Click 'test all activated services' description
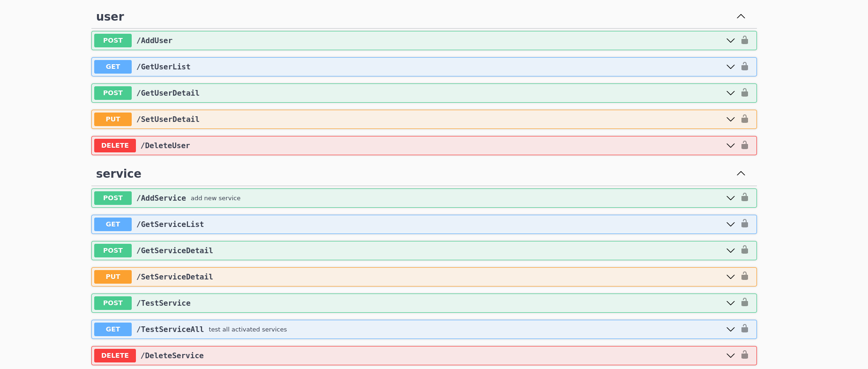 [x=248, y=330]
